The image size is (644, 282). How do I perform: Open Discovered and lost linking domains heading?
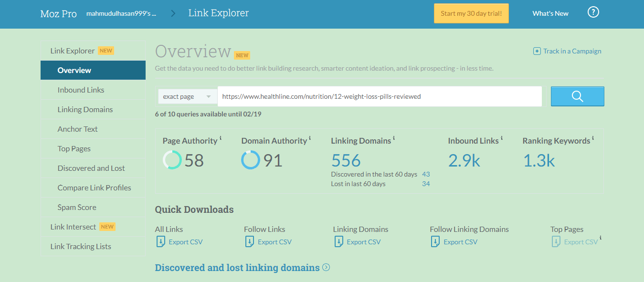tap(237, 268)
